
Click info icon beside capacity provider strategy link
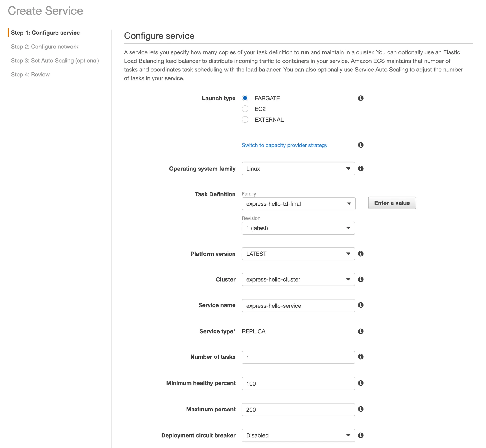[360, 145]
